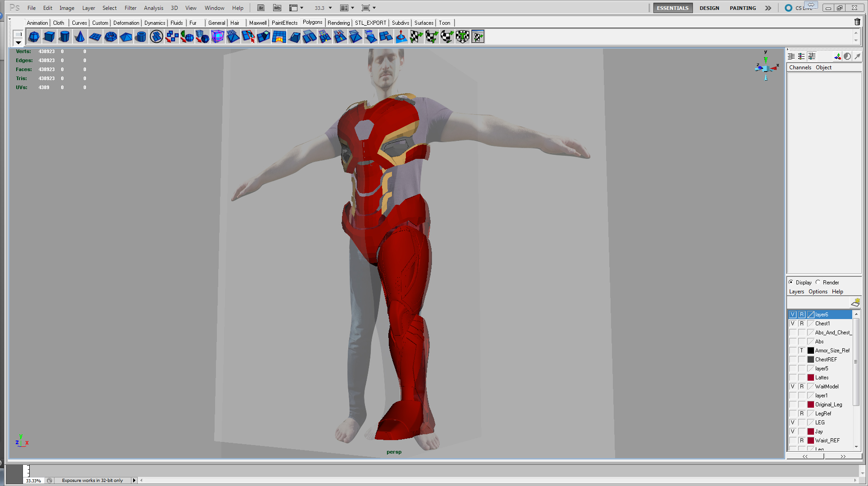Viewport: 868px width, 486px height.
Task: Toggle visibility V box of WaitModel layer
Action: [x=793, y=387]
